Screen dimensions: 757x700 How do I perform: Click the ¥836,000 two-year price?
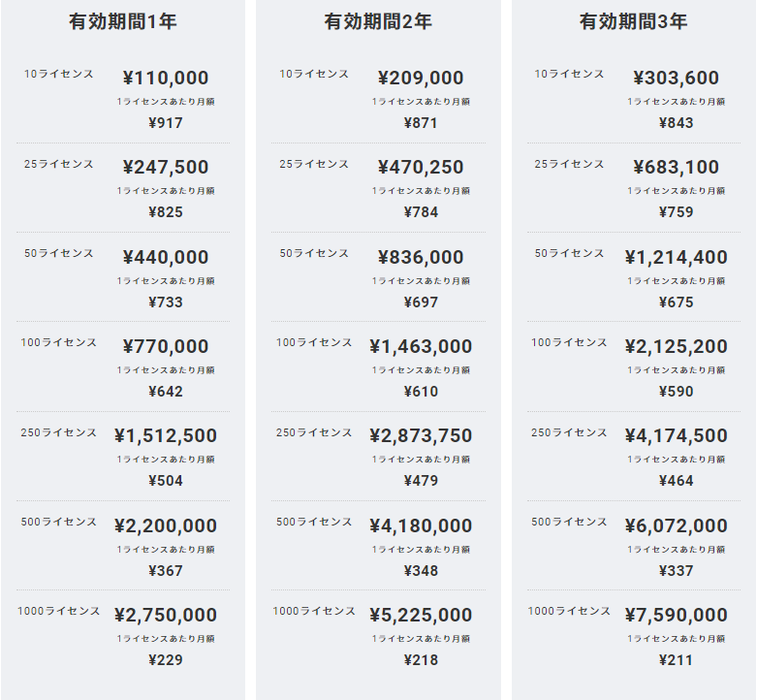[421, 257]
